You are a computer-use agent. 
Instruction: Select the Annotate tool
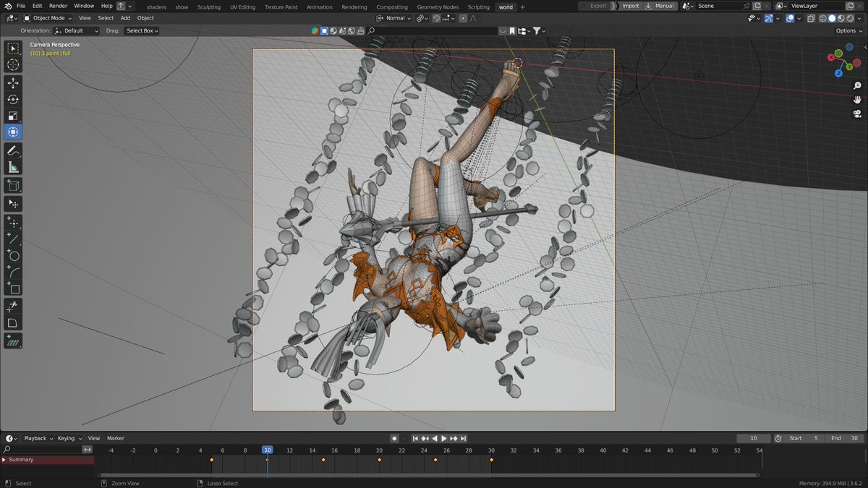tap(13, 150)
